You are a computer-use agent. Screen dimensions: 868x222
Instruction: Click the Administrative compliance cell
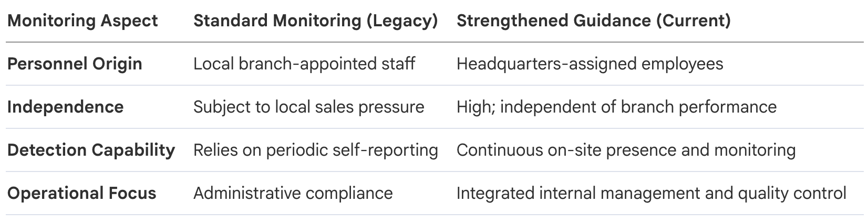293,193
